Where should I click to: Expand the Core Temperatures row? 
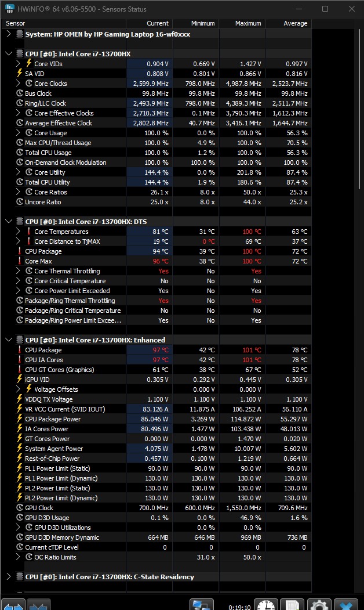18,232
